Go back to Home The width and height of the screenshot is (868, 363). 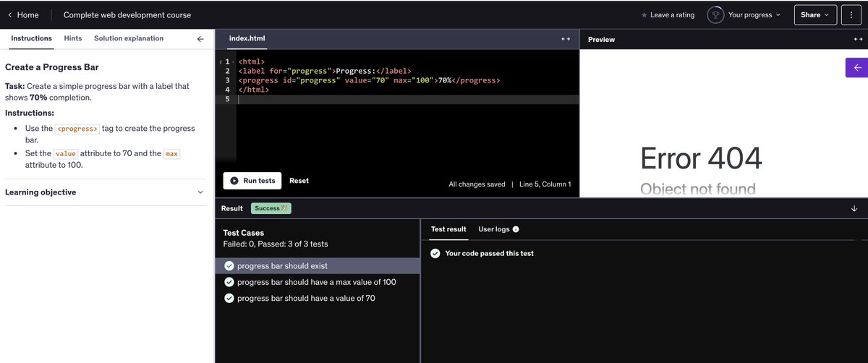click(x=23, y=14)
